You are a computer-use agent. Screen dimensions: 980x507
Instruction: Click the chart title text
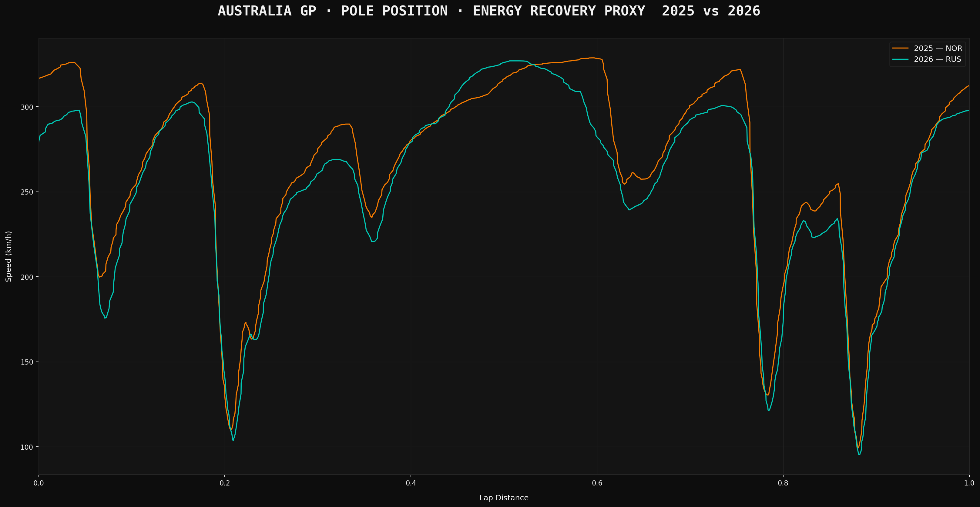[x=489, y=11]
